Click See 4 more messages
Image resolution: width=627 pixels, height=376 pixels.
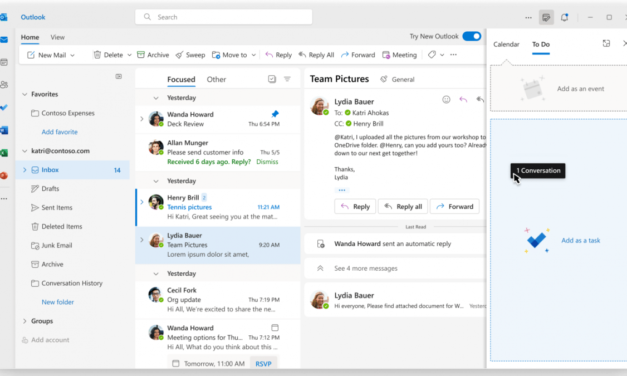pos(366,268)
